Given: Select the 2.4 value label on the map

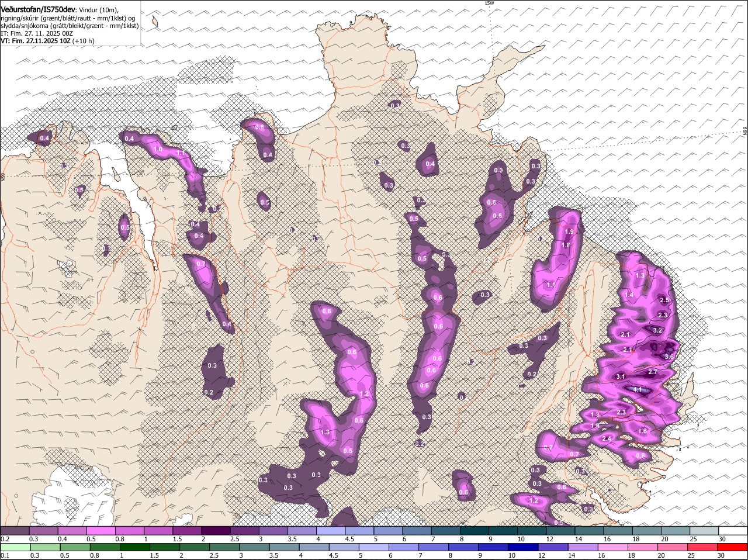Looking at the screenshot, I should 607,438.
